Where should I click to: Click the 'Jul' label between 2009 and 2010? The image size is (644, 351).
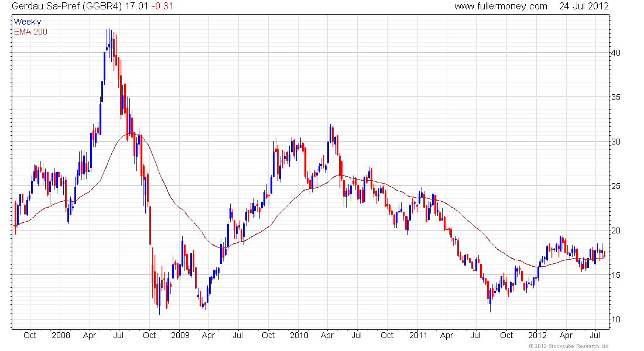(237, 335)
